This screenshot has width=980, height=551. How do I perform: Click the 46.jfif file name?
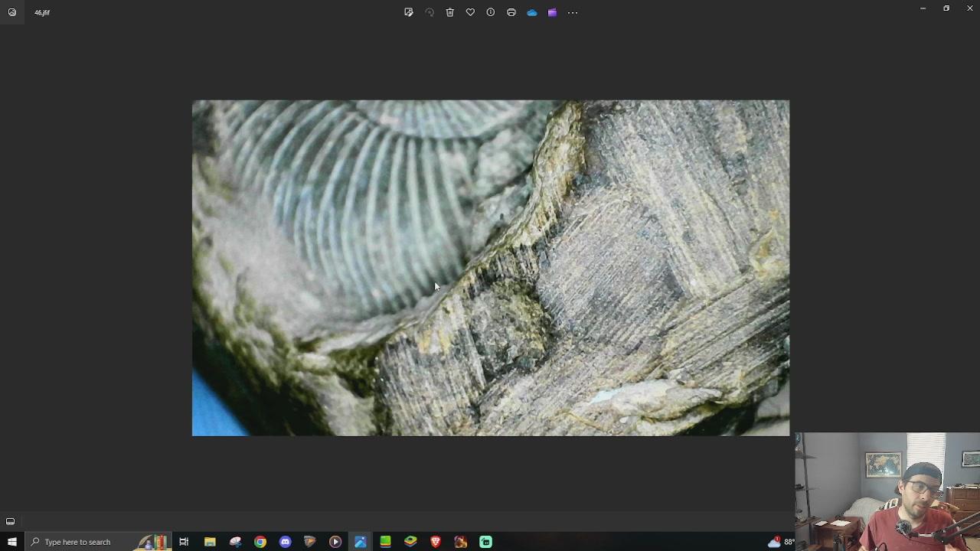coord(42,12)
